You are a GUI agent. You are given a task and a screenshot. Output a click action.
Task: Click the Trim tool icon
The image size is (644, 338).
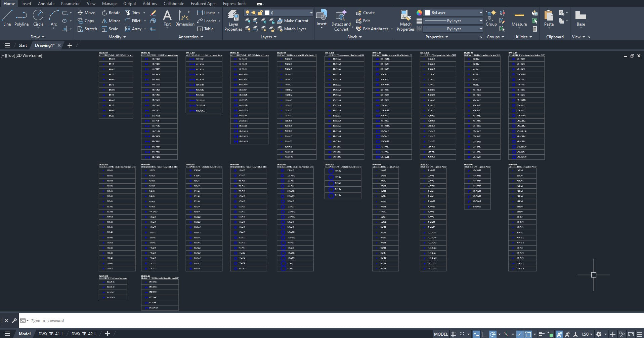click(x=128, y=13)
